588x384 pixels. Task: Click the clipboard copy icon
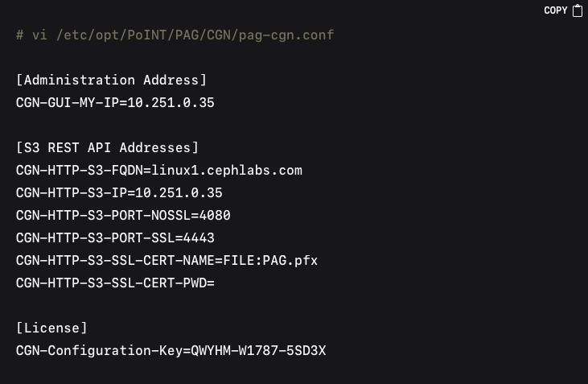[x=578, y=10]
